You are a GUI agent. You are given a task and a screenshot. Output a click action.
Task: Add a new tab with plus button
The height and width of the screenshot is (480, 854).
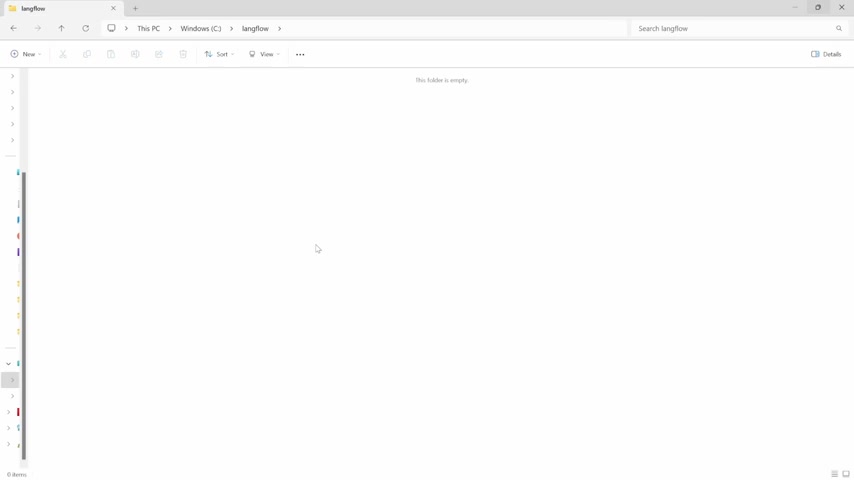pyautogui.click(x=136, y=8)
